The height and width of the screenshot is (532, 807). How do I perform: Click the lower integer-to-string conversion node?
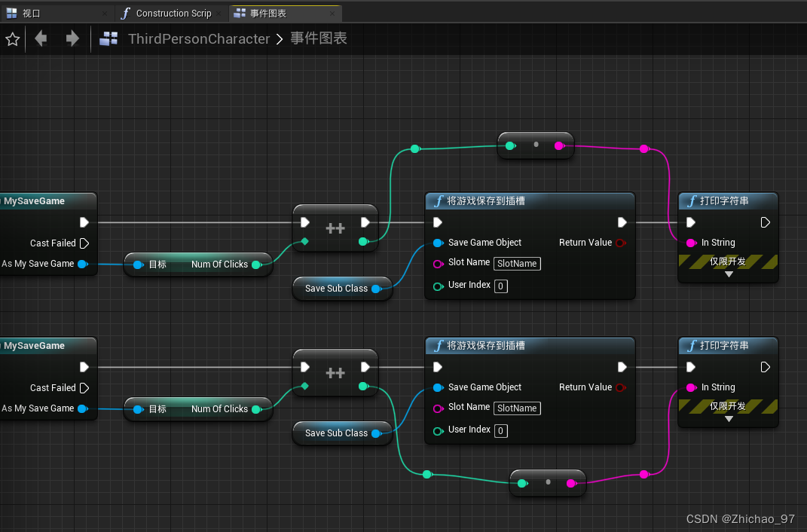548,482
